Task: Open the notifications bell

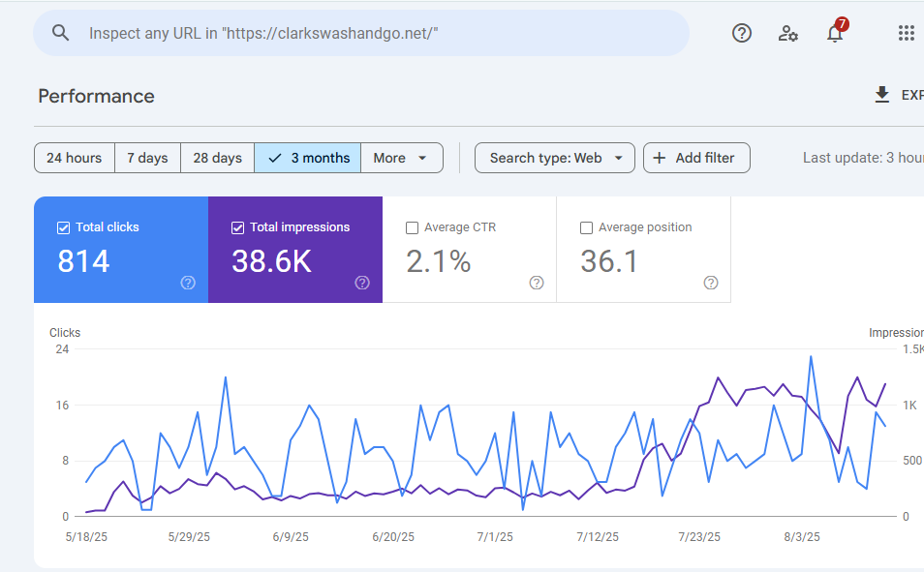Action: click(834, 33)
